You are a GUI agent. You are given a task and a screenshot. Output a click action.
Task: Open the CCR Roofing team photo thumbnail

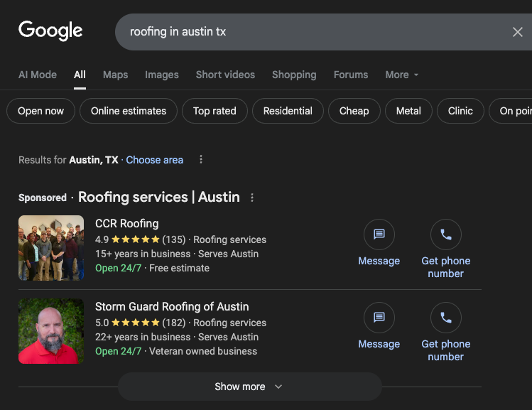point(51,248)
